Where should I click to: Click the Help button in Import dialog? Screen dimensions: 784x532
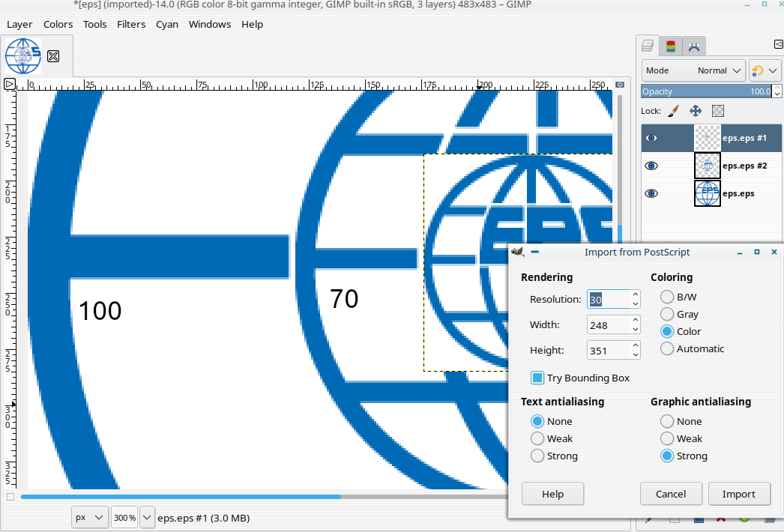point(552,494)
